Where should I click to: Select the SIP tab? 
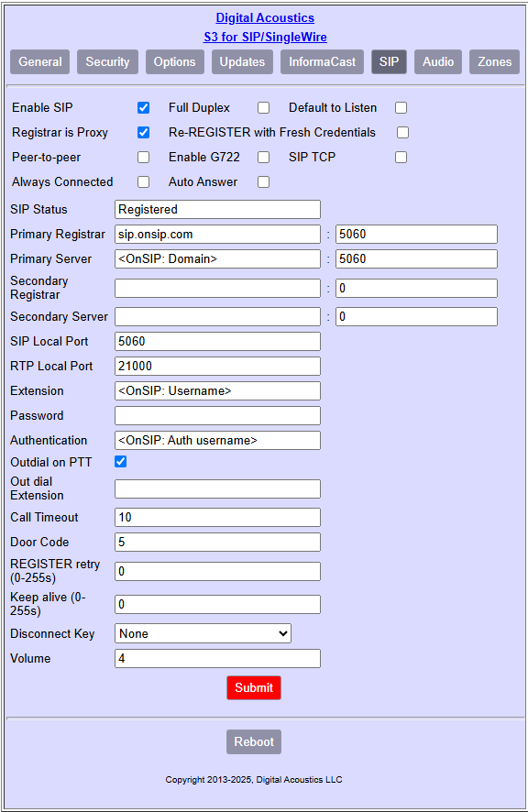coord(389,62)
